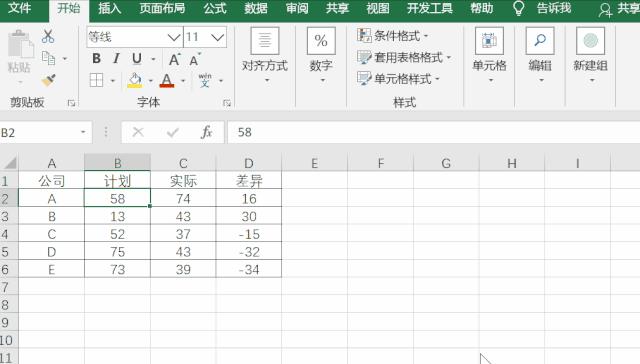The height and width of the screenshot is (364, 640).
Task: Click the 新建组 new group icon
Action: pos(591,40)
